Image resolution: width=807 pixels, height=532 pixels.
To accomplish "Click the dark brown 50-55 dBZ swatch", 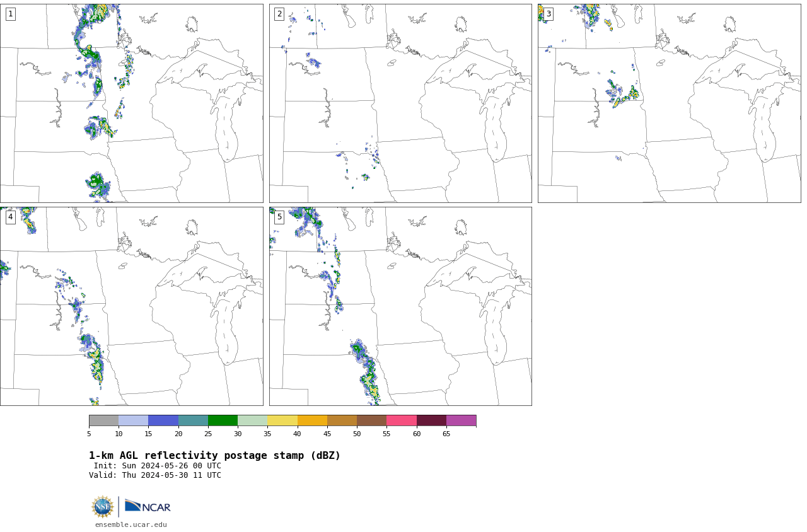I will [371, 420].
